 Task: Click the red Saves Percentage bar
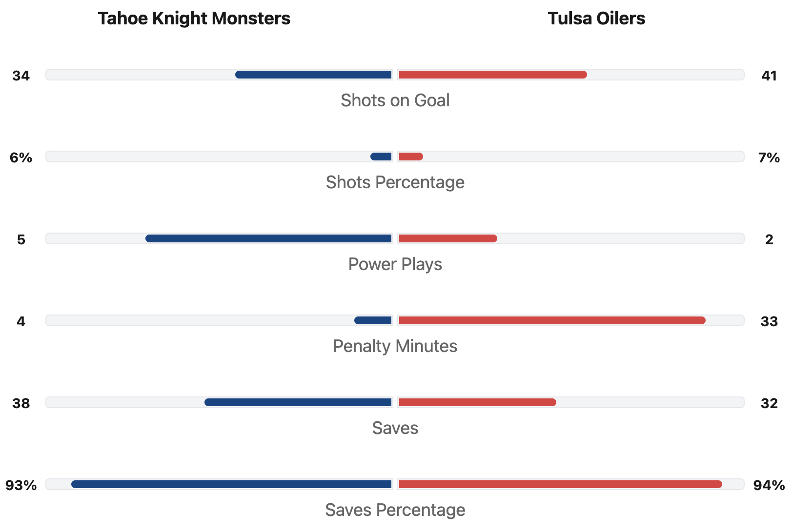[x=560, y=484]
